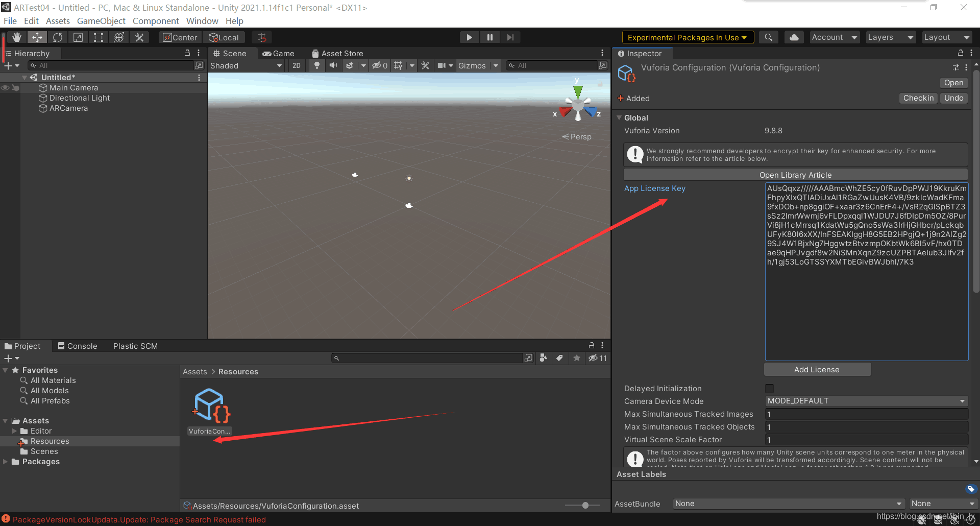
Task: Select the Scale tool
Action: click(x=78, y=37)
